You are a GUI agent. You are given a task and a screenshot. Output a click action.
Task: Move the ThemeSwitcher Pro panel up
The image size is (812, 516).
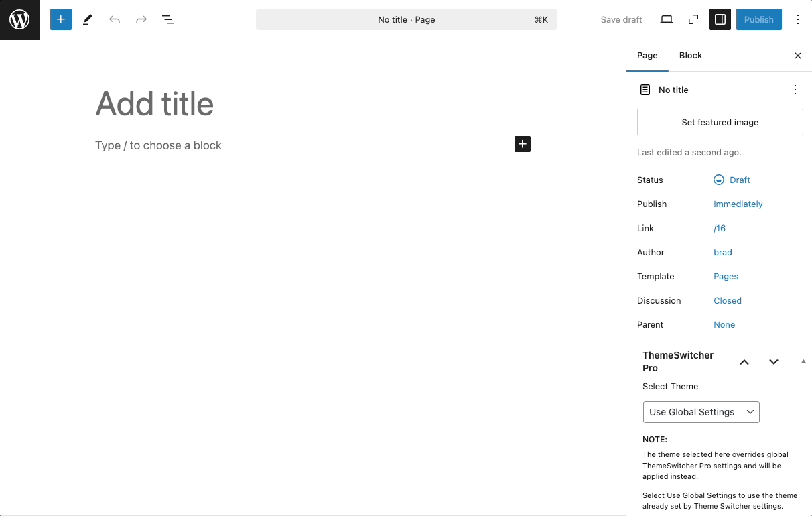point(744,362)
